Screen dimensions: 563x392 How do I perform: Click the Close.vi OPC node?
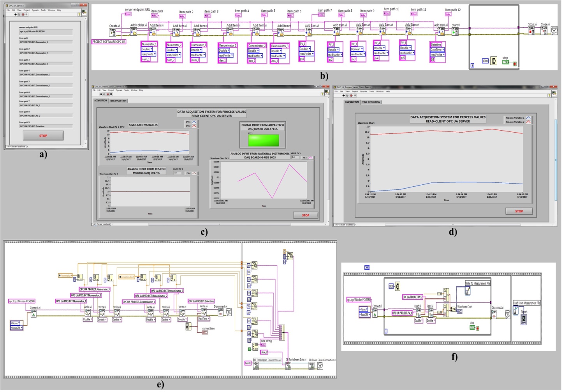point(544,30)
